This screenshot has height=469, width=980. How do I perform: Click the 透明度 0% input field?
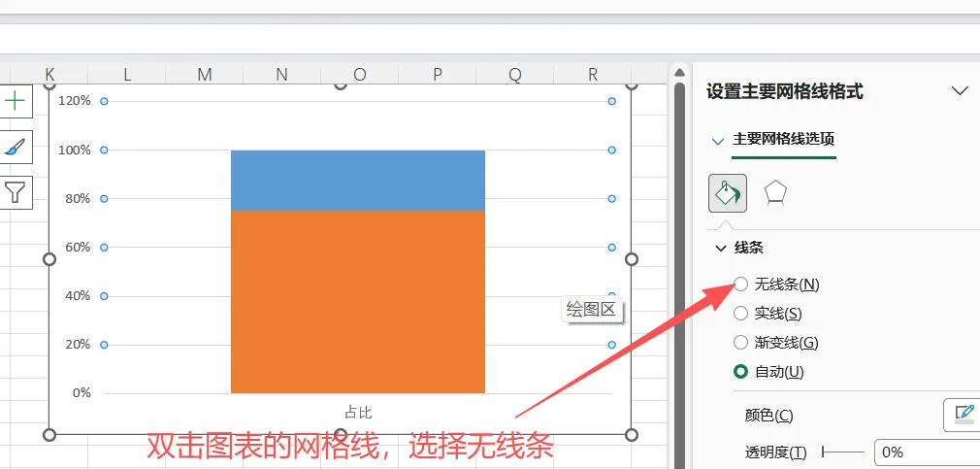(x=927, y=452)
